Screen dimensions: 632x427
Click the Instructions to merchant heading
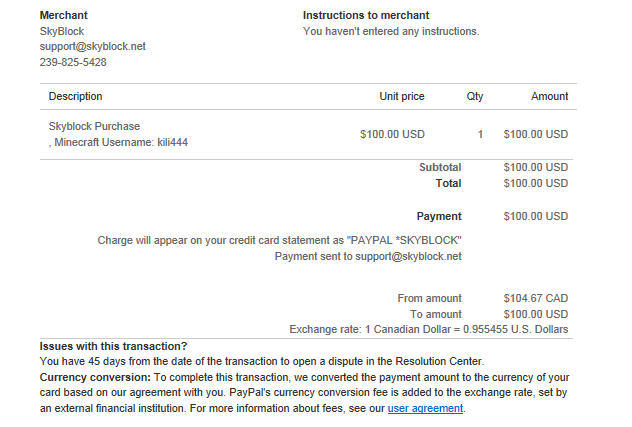(x=366, y=15)
